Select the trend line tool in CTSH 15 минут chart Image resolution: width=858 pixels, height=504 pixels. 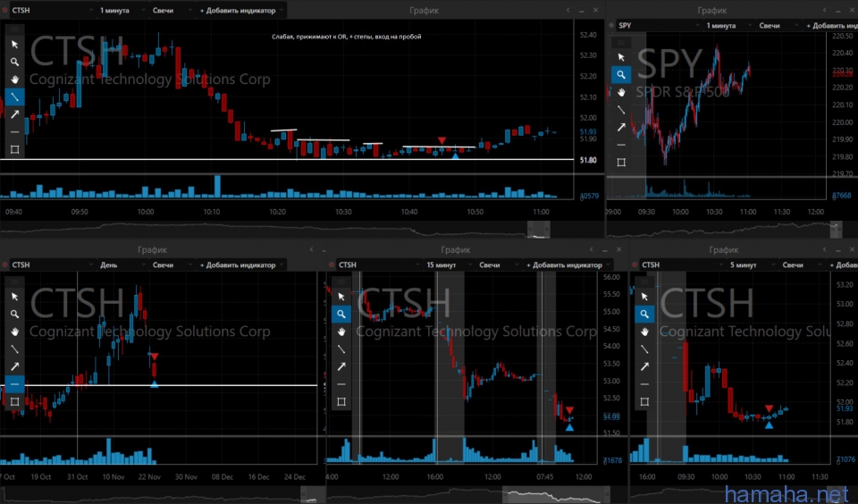(x=341, y=349)
